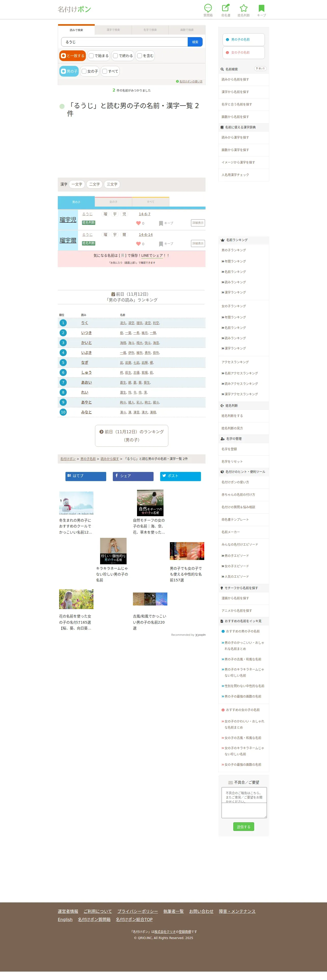Click the キープ bookmark icon for 瑠宇児
The width and height of the screenshot is (327, 980).
click(161, 223)
